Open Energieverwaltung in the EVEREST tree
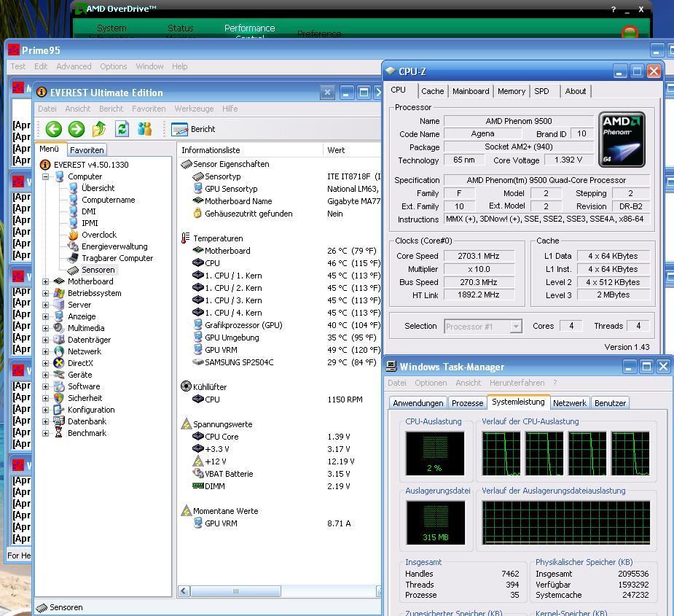 point(114,246)
